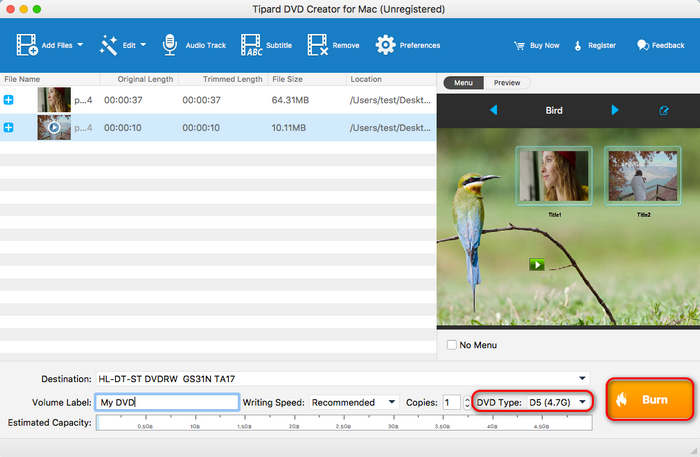Click the Original Length column header
Image resolution: width=700 pixels, height=457 pixels.
coord(145,79)
